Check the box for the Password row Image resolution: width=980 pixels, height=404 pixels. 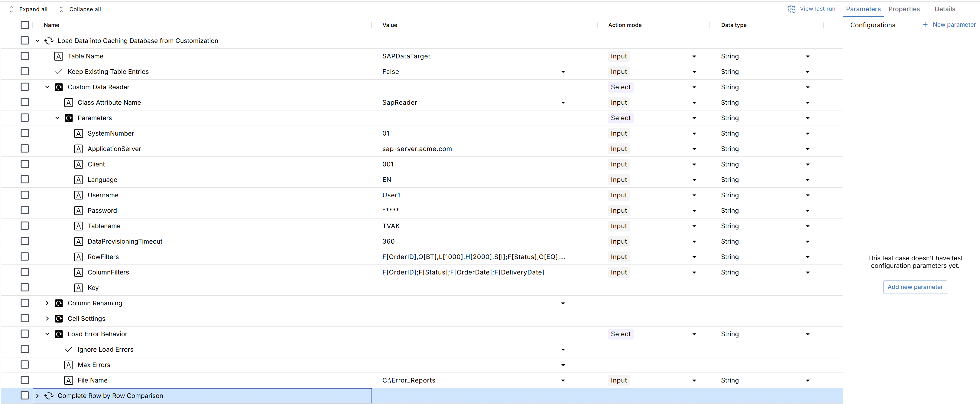pos(25,210)
